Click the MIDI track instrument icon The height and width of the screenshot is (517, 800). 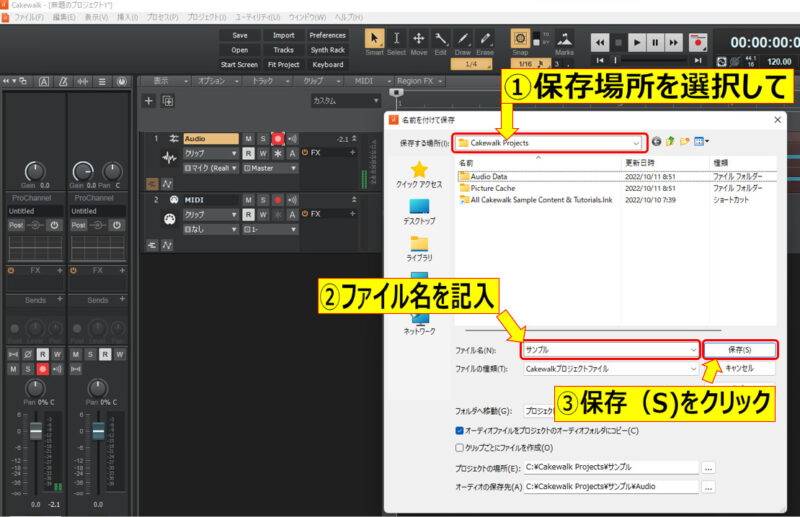pos(169,219)
